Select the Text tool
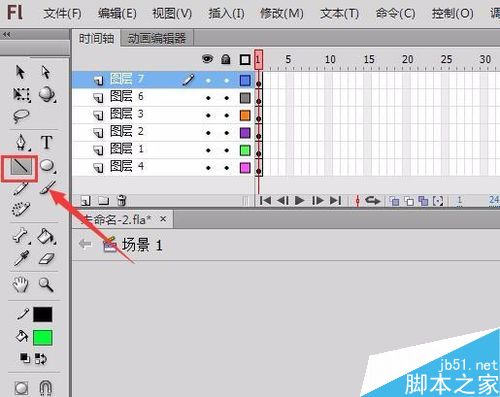Image resolution: width=500 pixels, height=397 pixels. (x=47, y=142)
